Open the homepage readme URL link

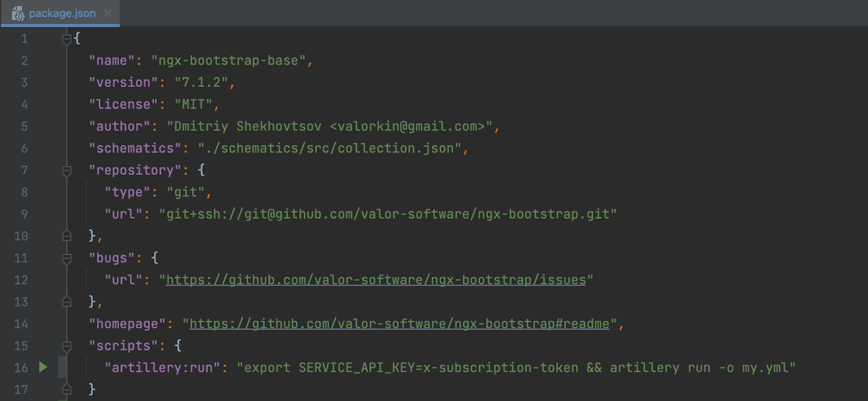[x=399, y=324]
